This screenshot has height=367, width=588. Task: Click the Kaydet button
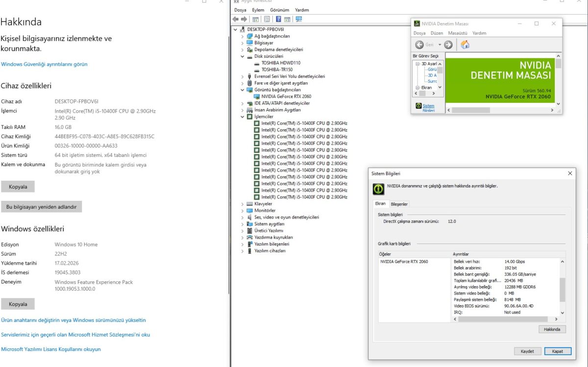(527, 351)
